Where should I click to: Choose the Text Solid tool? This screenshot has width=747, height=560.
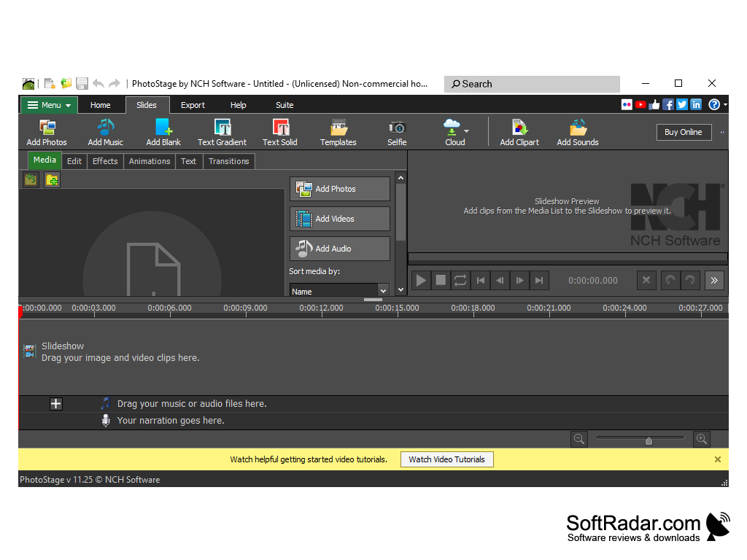pos(280,133)
